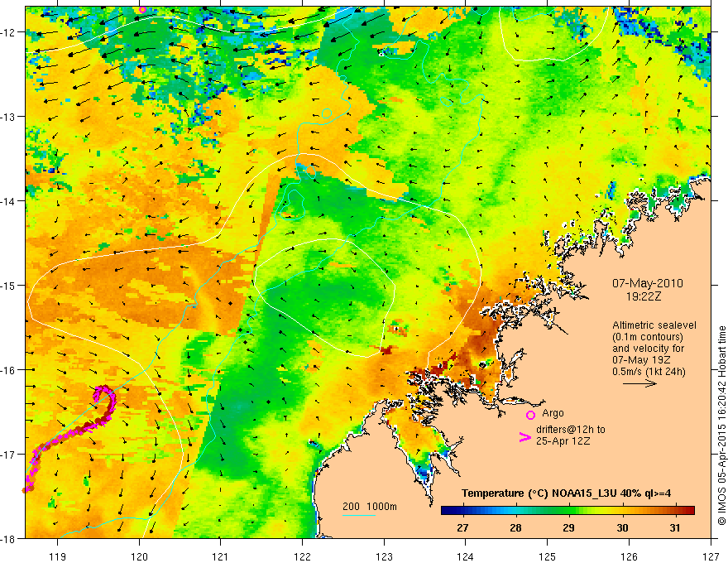
Task: Click the latitude axis label -18
Action: (8, 538)
